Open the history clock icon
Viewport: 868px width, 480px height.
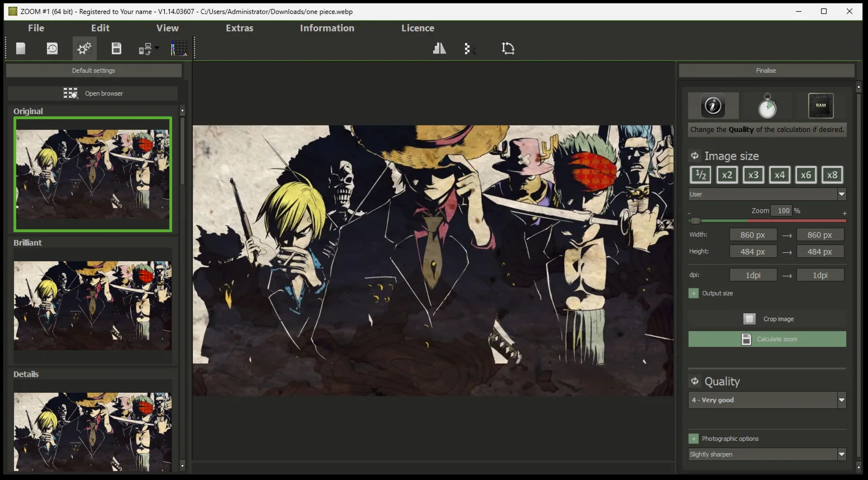click(52, 49)
